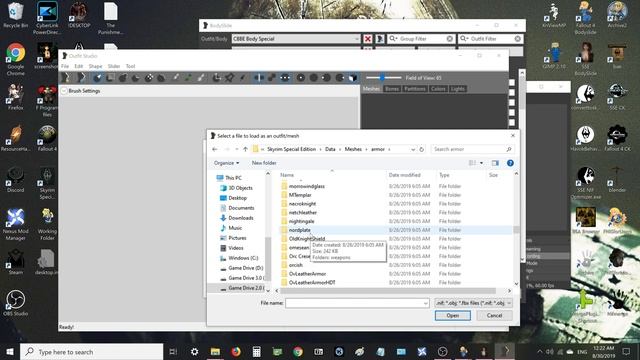Go up one folder level in file dialog

point(245,149)
